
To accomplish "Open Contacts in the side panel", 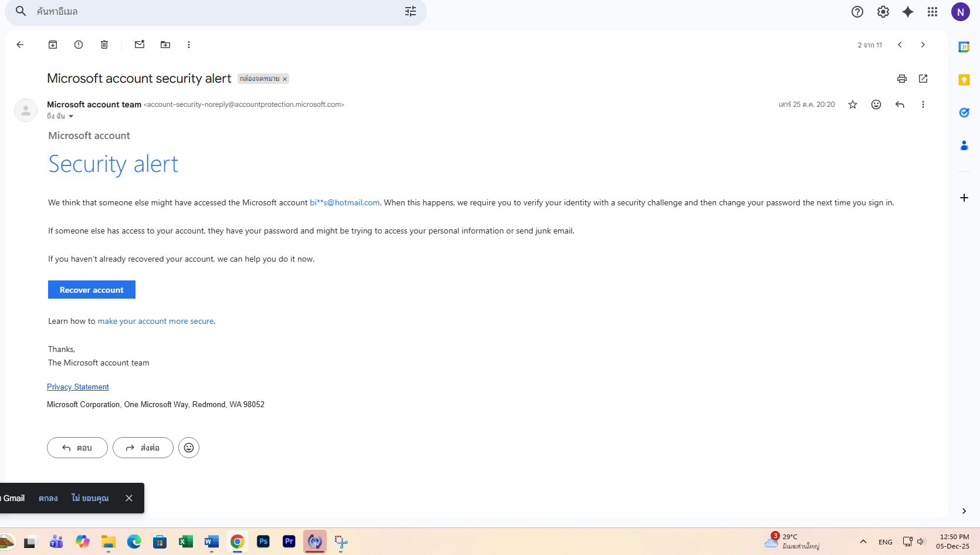I will pos(964,145).
